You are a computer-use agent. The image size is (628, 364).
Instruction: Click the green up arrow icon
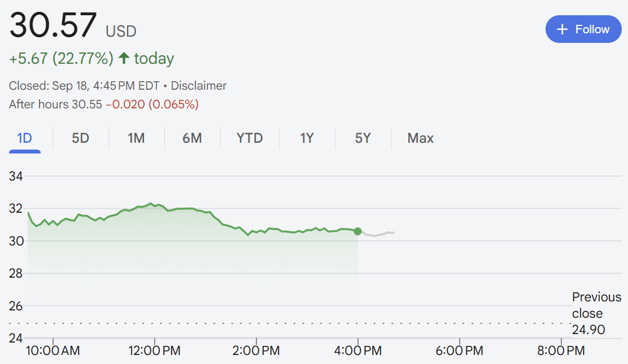(x=124, y=58)
